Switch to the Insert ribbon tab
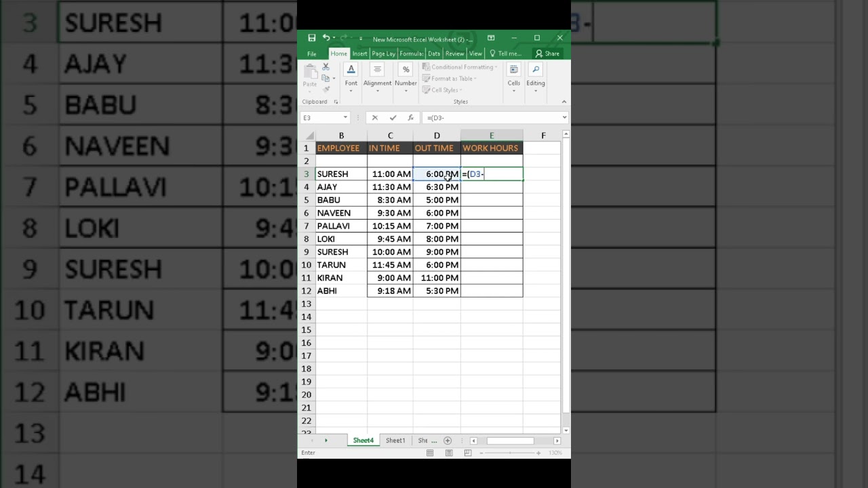 pyautogui.click(x=359, y=54)
